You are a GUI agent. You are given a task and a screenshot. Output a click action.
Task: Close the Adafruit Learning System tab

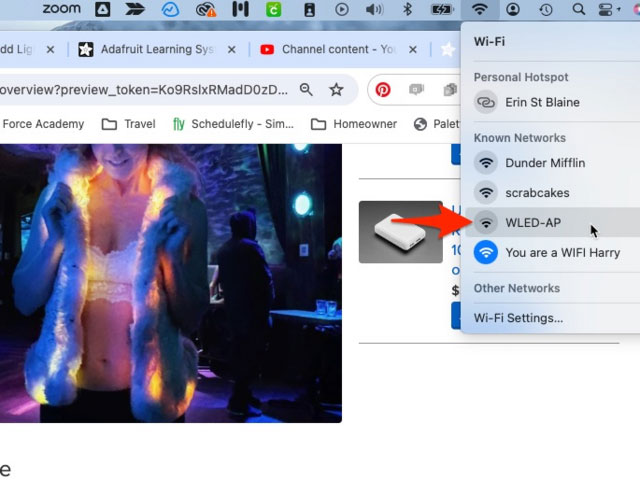[231, 50]
